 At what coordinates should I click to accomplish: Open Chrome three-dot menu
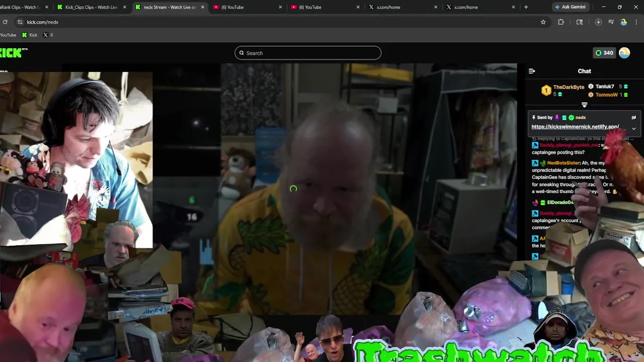coord(637,22)
